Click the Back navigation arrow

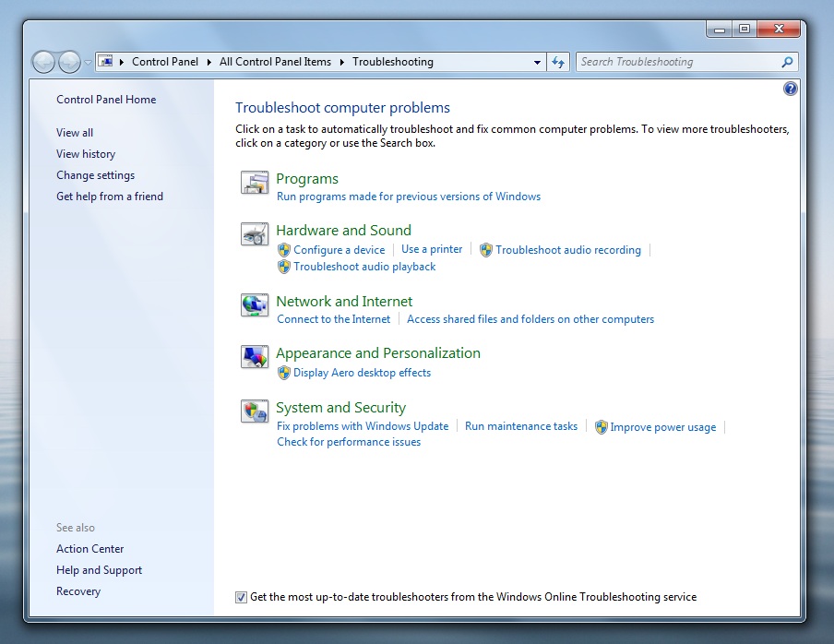(x=43, y=62)
